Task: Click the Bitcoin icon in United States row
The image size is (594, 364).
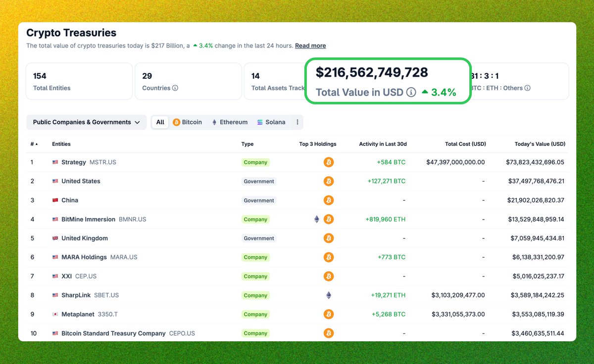Action: click(329, 181)
